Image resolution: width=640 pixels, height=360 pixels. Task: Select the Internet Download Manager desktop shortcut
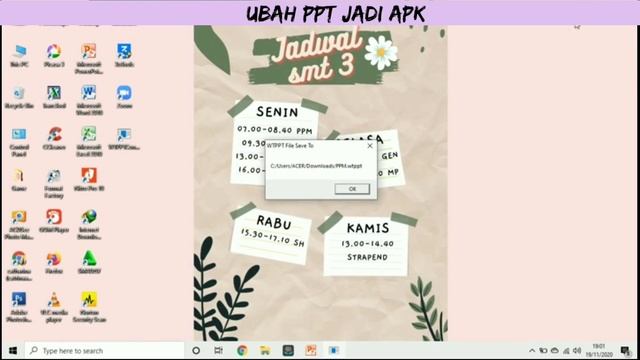coord(89,224)
